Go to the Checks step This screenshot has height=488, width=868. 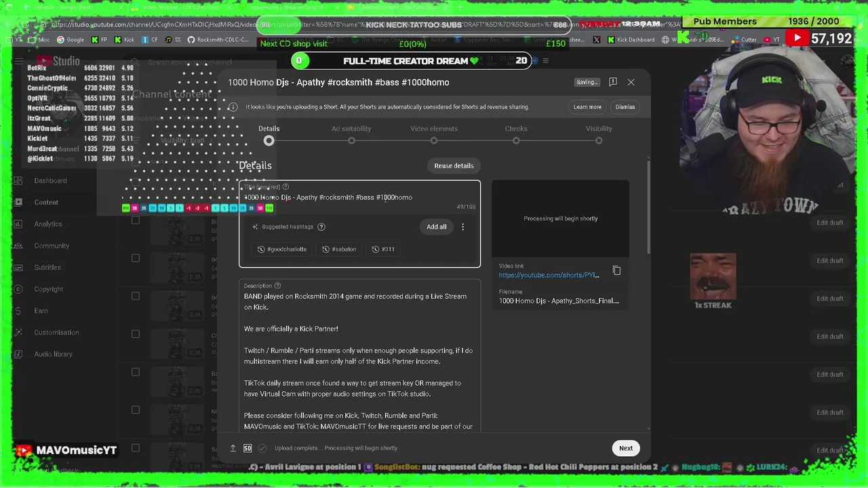[x=516, y=134]
